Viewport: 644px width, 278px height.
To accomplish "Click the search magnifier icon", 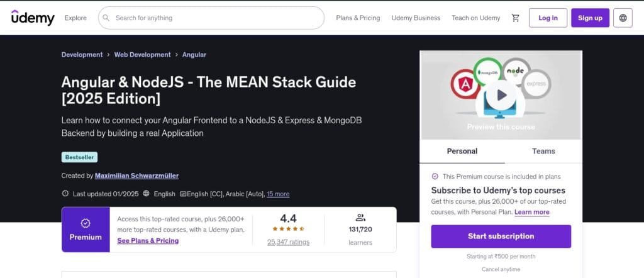I will pos(107,18).
